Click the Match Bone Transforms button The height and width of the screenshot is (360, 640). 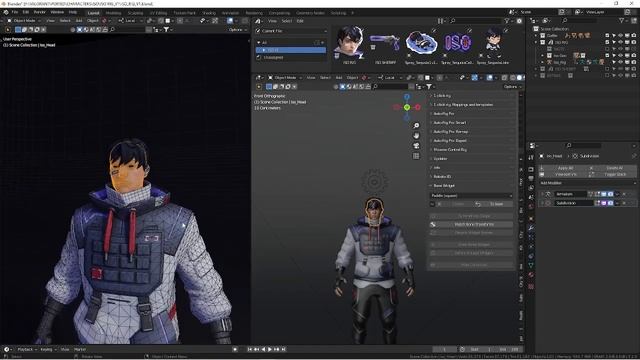[471, 224]
